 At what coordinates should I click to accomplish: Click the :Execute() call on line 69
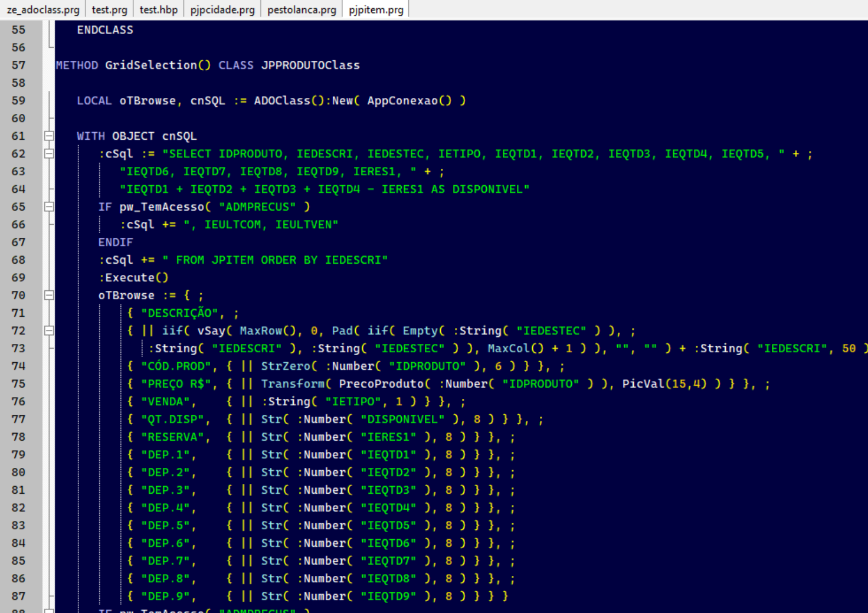pyautogui.click(x=133, y=277)
